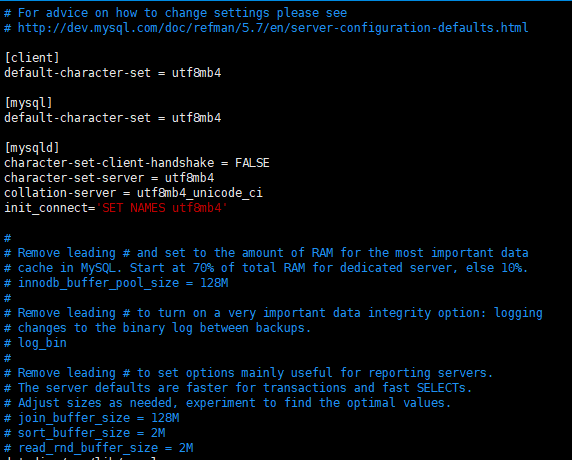Click the dev.mysql.com documentation URL
The height and width of the screenshot is (460, 572).
tap(273, 28)
